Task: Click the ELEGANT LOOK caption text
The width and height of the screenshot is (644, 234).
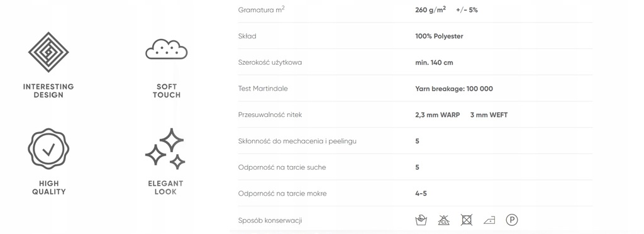Action: click(165, 187)
